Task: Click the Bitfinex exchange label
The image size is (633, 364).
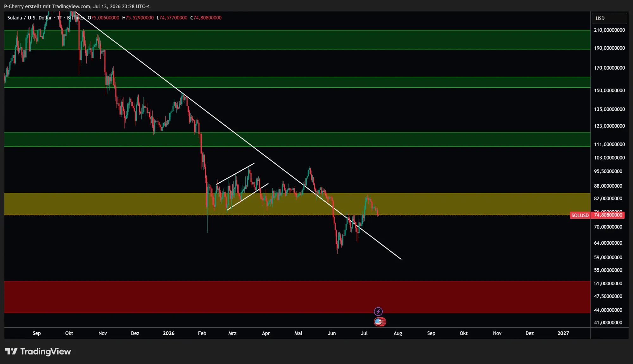Action: point(76,18)
